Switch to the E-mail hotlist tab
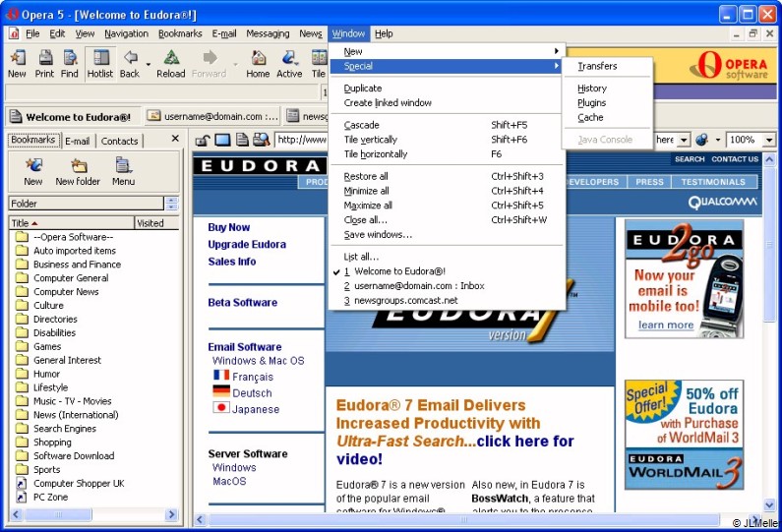The image size is (782, 532). tap(78, 141)
